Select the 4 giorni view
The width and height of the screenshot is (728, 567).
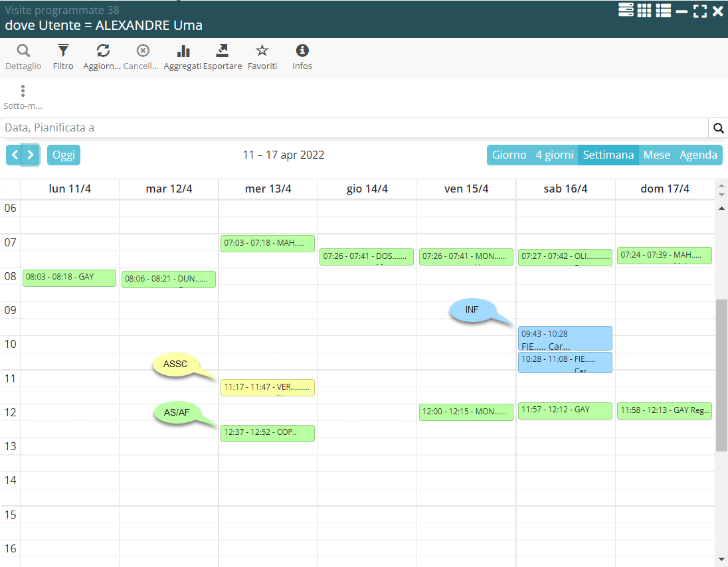(555, 155)
